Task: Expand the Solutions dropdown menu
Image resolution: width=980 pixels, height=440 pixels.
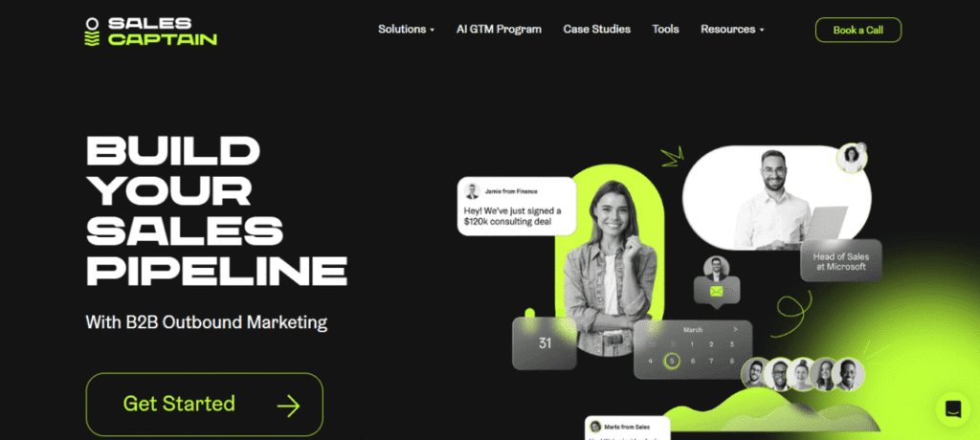Action: point(406,30)
